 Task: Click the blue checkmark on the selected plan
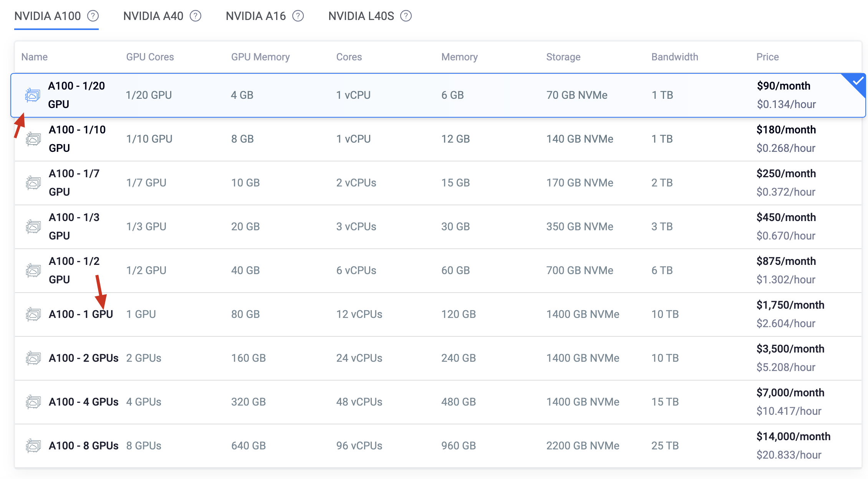858,81
